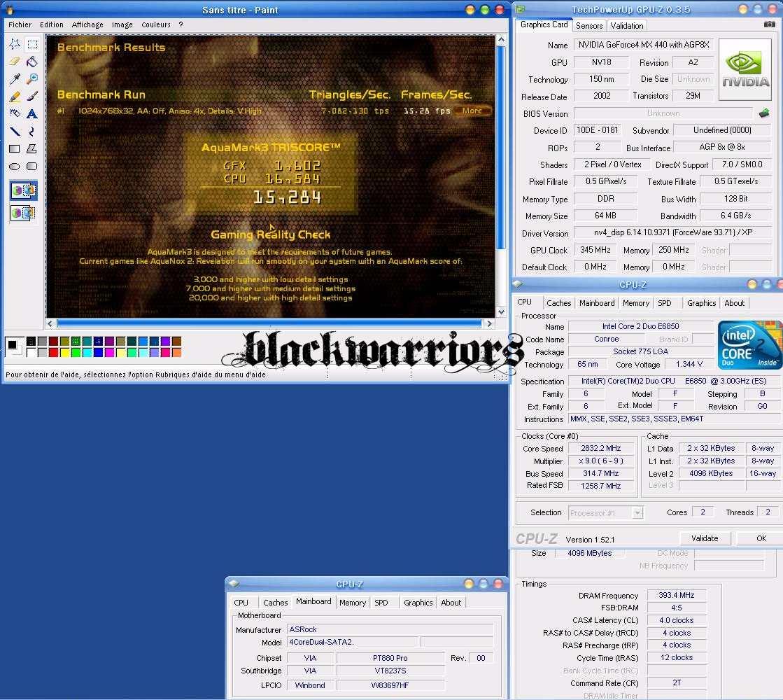Click the Driver Version field in GPU-Z

[672, 232]
